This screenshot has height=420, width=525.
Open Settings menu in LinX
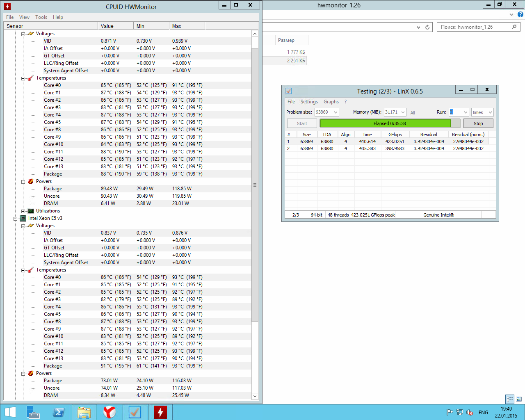(309, 102)
